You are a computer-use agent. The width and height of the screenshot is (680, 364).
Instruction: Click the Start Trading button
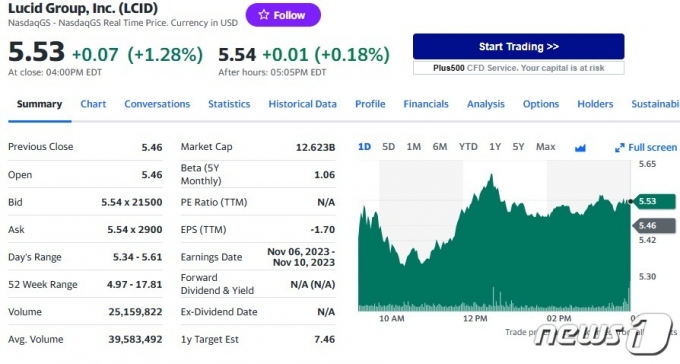(519, 46)
